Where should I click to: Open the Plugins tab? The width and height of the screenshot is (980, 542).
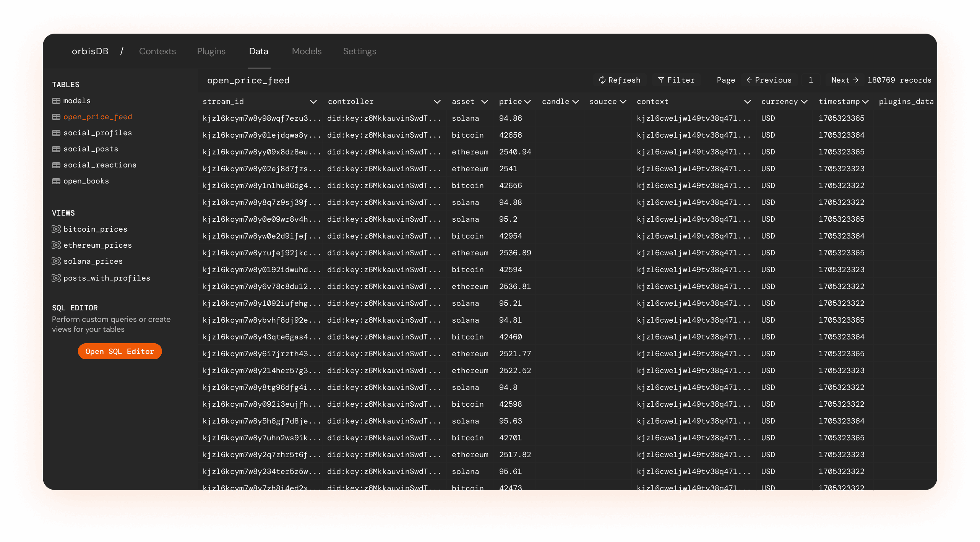(x=211, y=51)
